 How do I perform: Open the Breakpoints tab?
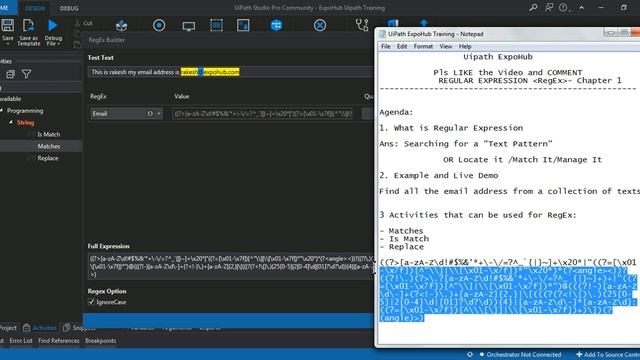click(x=100, y=341)
